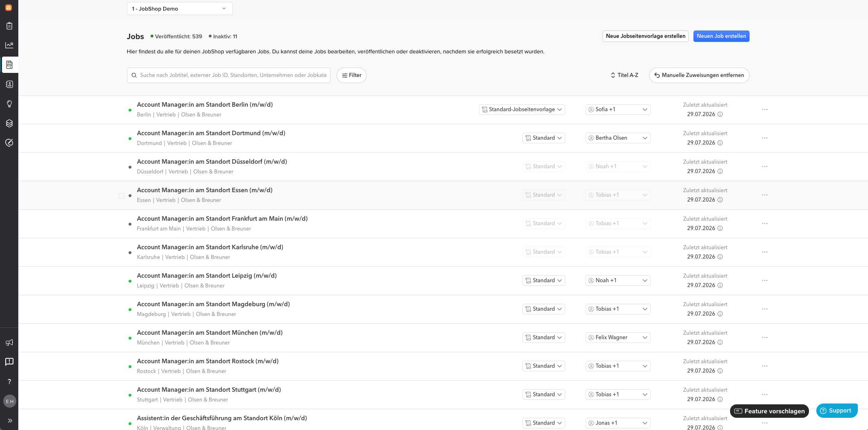Open Noah +1 dropdown for Leipzig job

pyautogui.click(x=618, y=281)
